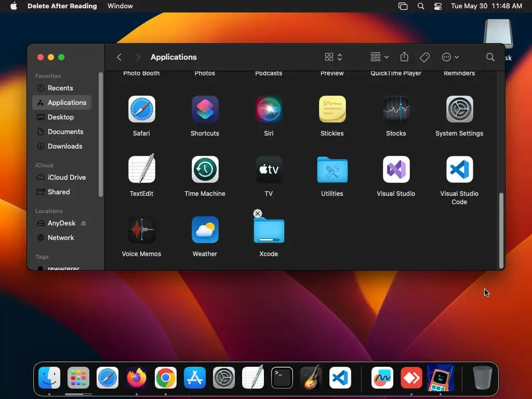Image resolution: width=532 pixels, height=399 pixels.
Task: Click the sidebar vertical scrollbar
Action: coord(100,135)
